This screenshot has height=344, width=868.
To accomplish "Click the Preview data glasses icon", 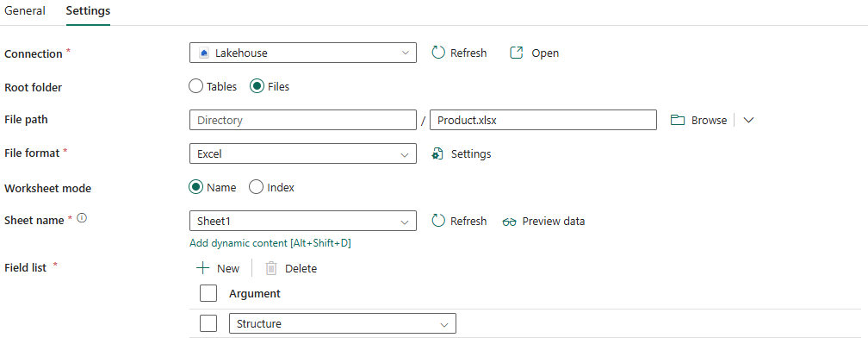I will (x=509, y=222).
